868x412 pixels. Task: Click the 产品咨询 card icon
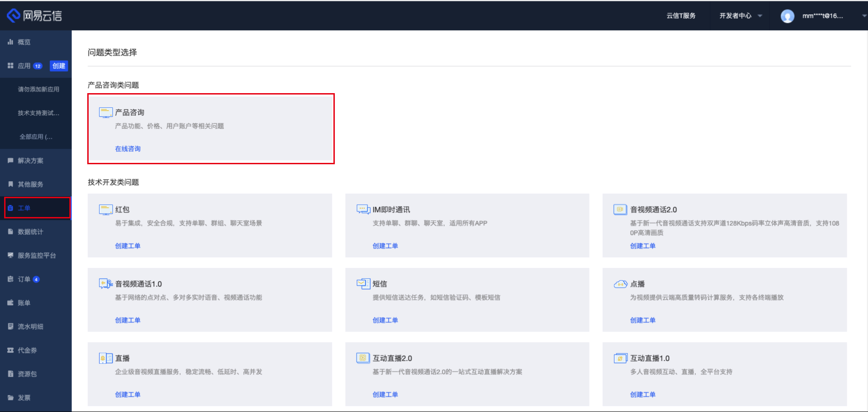106,113
